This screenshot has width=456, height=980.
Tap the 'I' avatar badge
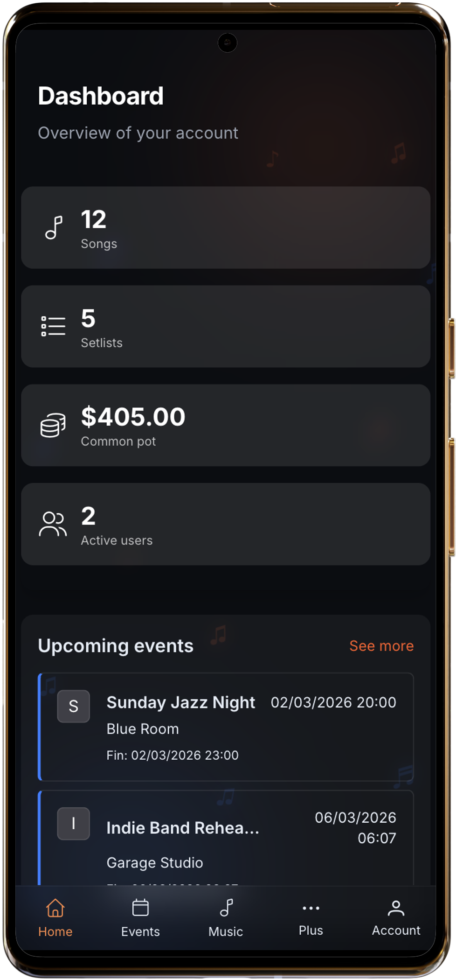point(74,824)
